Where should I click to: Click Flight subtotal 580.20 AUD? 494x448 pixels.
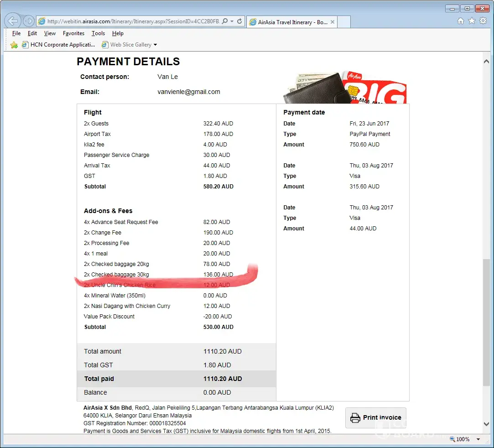(218, 187)
